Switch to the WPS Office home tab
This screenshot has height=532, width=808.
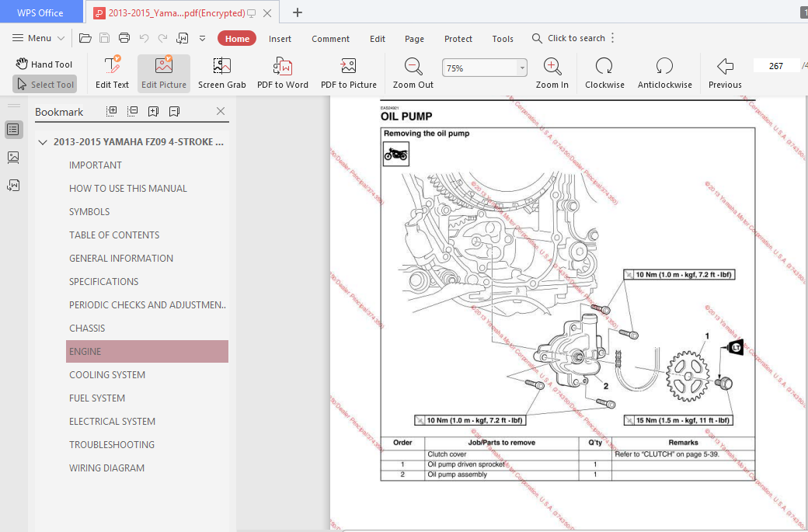click(40, 13)
